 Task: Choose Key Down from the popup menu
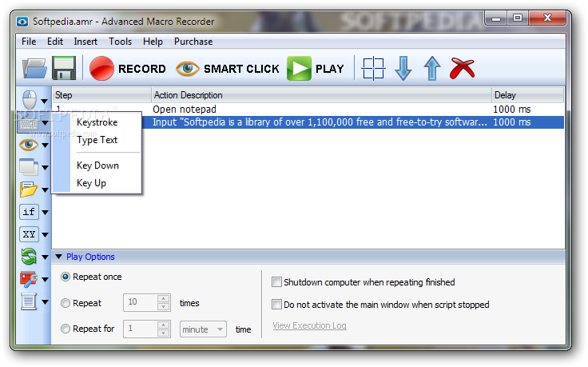[x=97, y=166]
